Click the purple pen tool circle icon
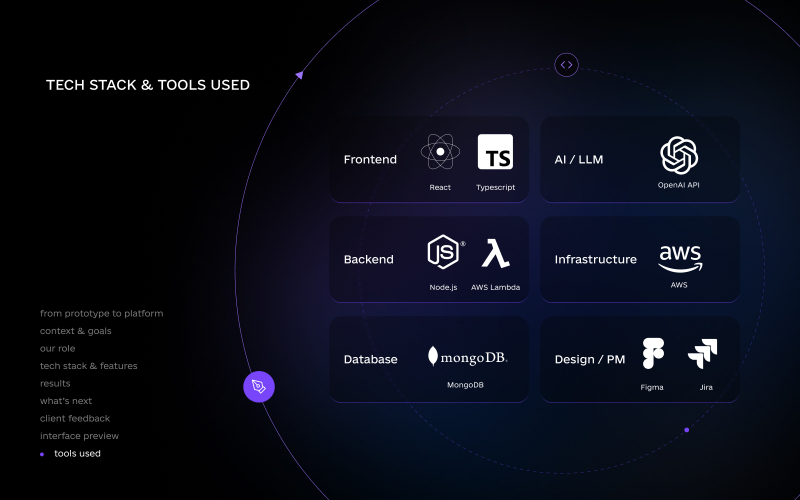 [259, 387]
